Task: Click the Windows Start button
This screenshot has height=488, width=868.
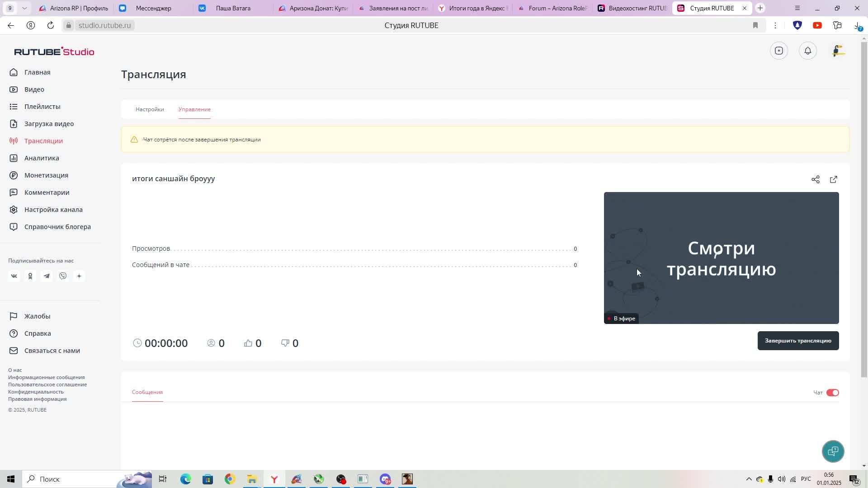Action: click(11, 479)
